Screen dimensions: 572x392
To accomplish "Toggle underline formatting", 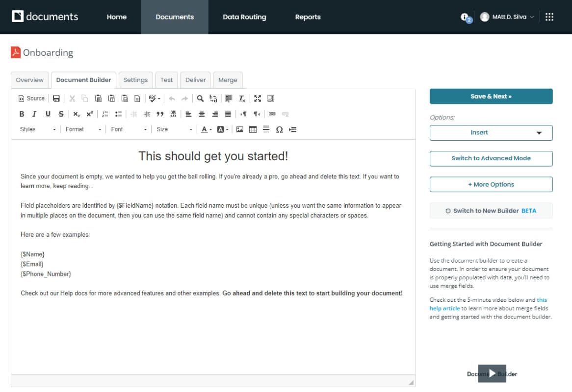I will (x=47, y=114).
